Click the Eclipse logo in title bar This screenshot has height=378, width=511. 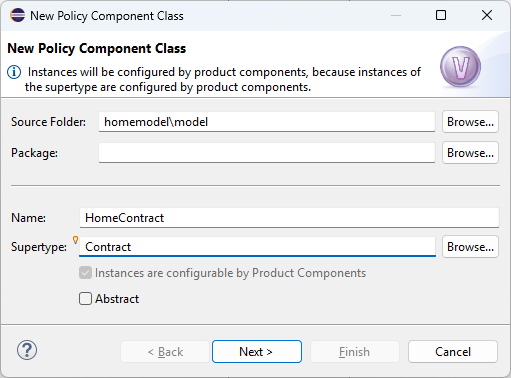(x=17, y=15)
